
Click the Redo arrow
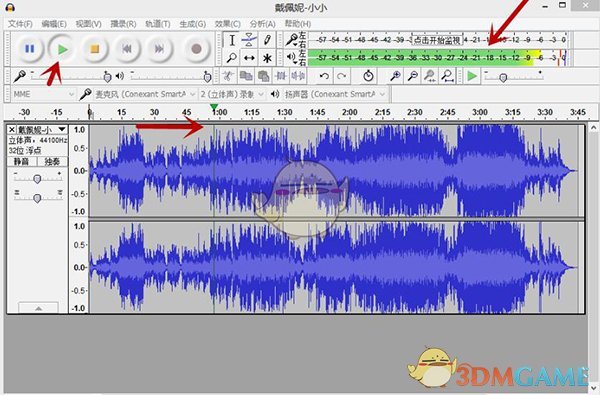click(341, 76)
